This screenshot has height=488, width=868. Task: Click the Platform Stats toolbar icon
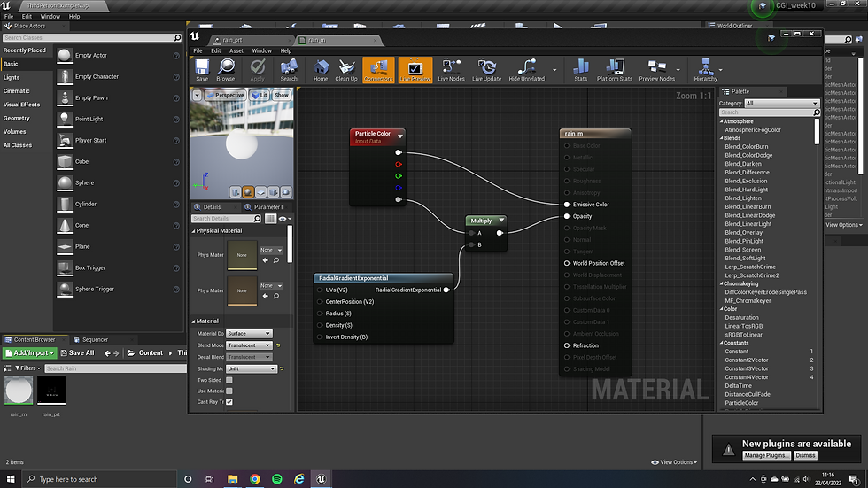click(615, 70)
